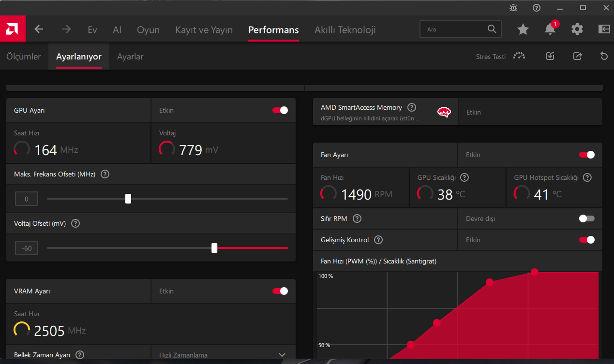Open the help question mark in title bar

pos(537,8)
